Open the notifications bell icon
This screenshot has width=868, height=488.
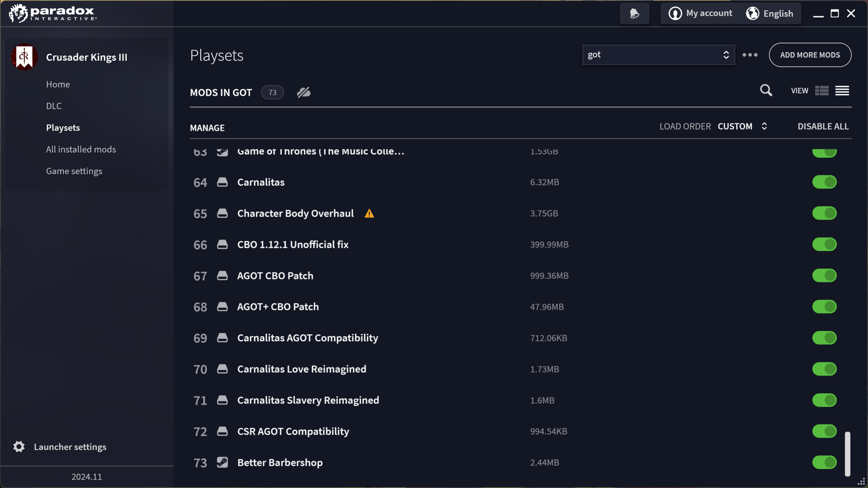click(634, 14)
